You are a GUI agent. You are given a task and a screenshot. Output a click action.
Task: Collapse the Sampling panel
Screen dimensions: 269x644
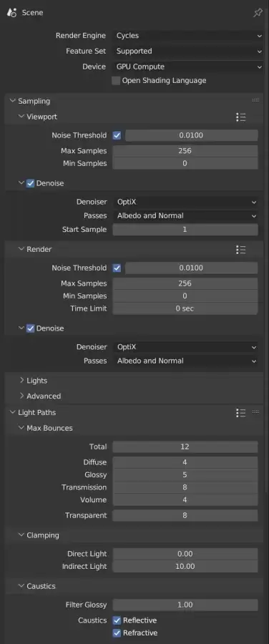pyautogui.click(x=13, y=101)
